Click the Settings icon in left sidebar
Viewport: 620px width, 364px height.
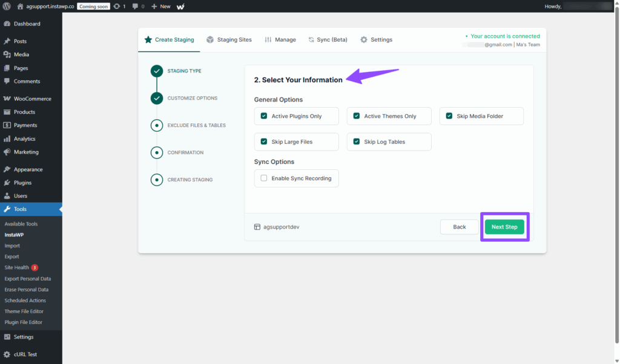coord(7,337)
